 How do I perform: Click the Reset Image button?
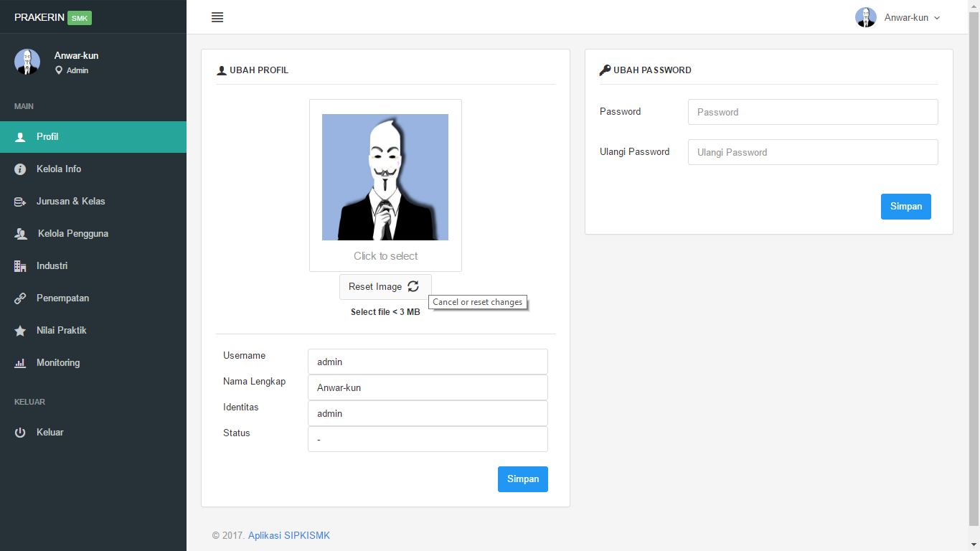pos(385,286)
